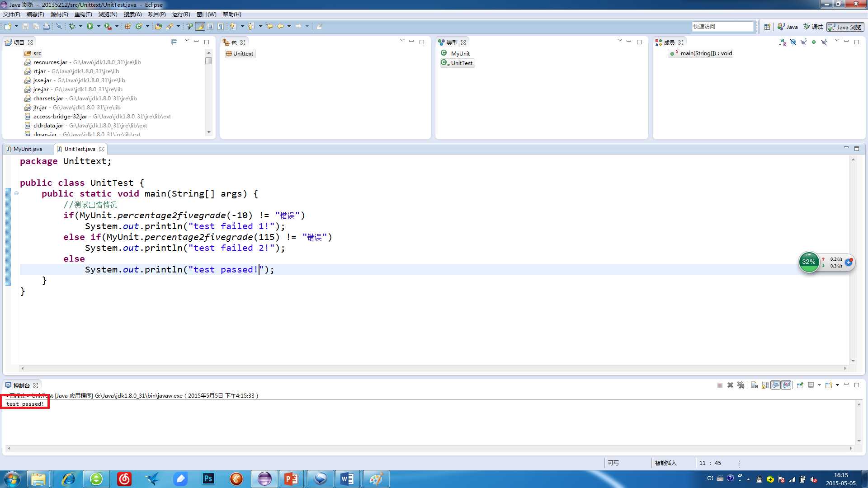Open the 源码(S) menu
This screenshot has width=868, height=488.
click(x=59, y=14)
